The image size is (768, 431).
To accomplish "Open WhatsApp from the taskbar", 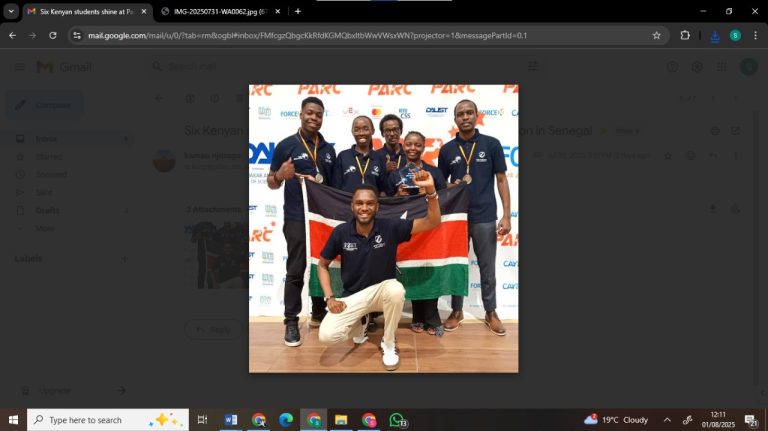I will [x=397, y=420].
